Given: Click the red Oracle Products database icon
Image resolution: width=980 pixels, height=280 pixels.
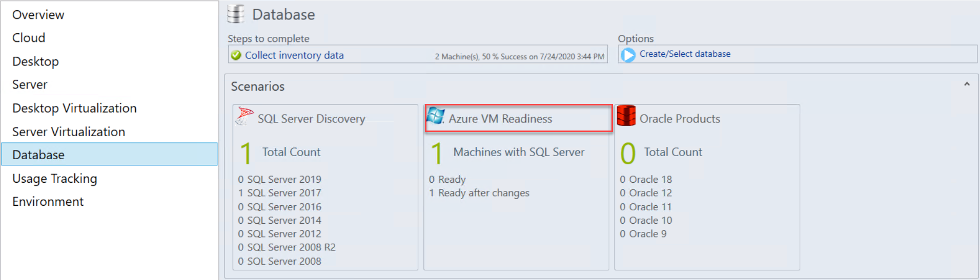Looking at the screenshot, I should (x=626, y=116).
